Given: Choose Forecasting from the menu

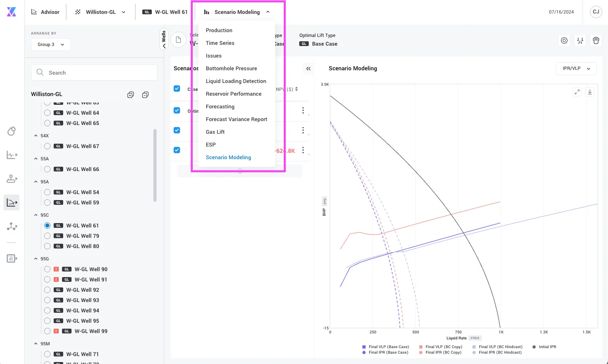Looking at the screenshot, I should point(220,106).
